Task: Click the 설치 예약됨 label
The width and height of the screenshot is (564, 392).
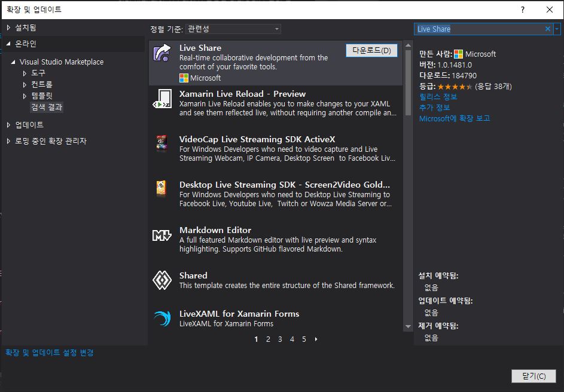Action: tap(438, 275)
